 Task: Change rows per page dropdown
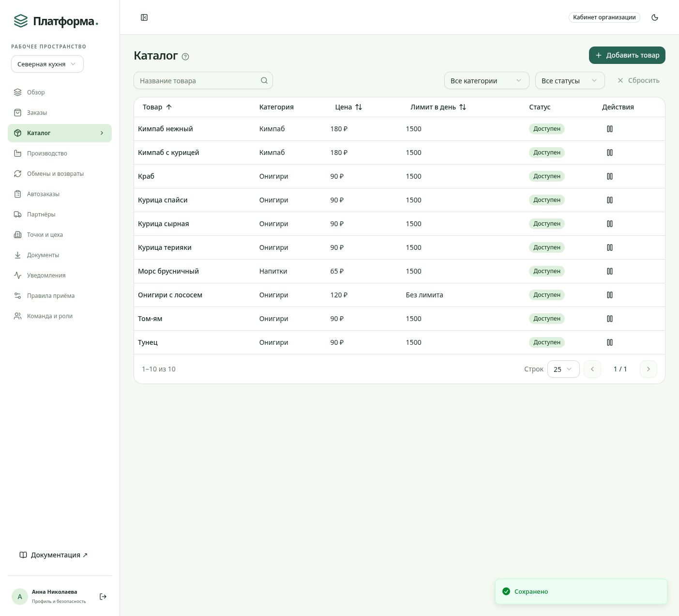click(x=563, y=369)
